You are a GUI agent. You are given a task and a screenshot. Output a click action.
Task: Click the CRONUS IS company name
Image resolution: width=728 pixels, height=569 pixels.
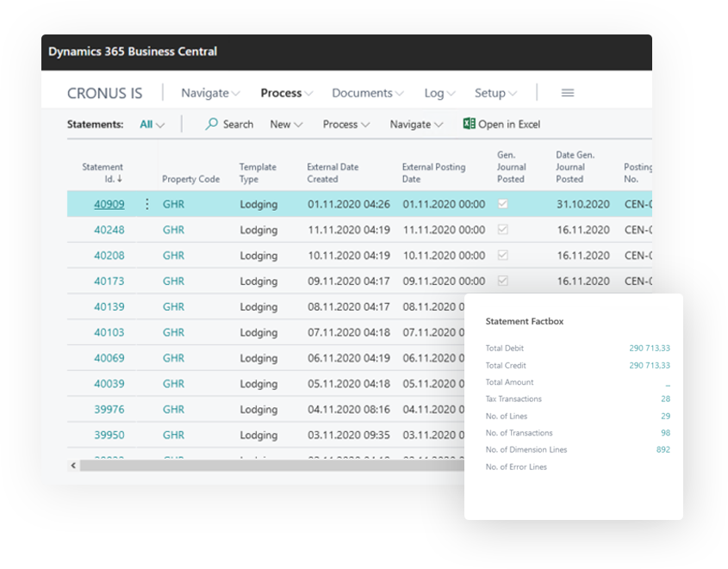click(x=104, y=93)
